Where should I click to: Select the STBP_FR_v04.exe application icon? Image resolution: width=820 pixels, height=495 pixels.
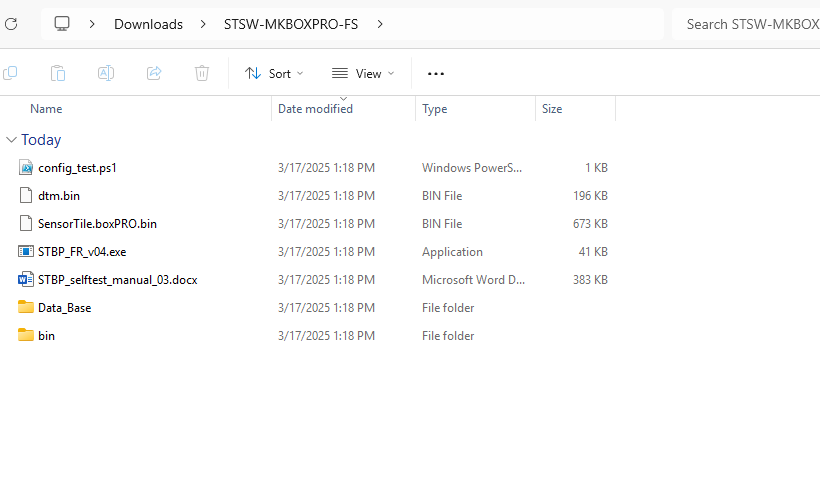click(x=26, y=252)
